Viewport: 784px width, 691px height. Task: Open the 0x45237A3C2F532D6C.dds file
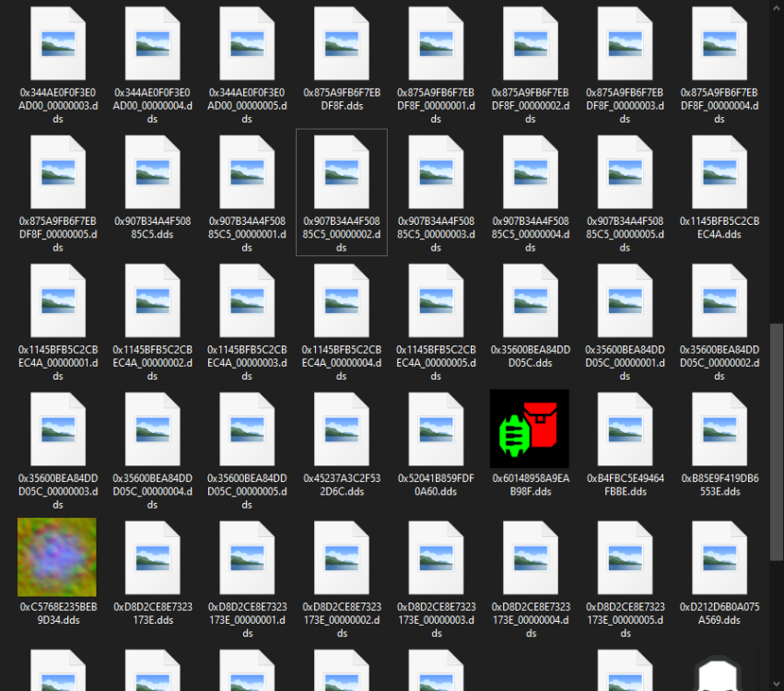pyautogui.click(x=341, y=428)
